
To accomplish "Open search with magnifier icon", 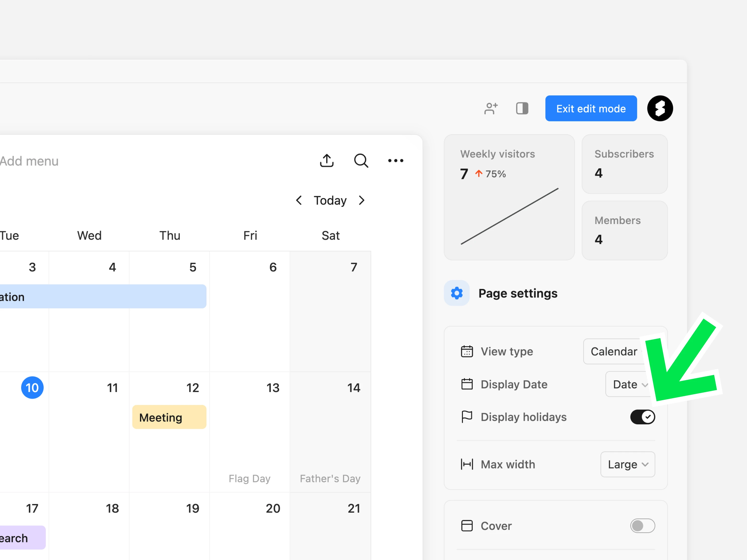I will [361, 161].
